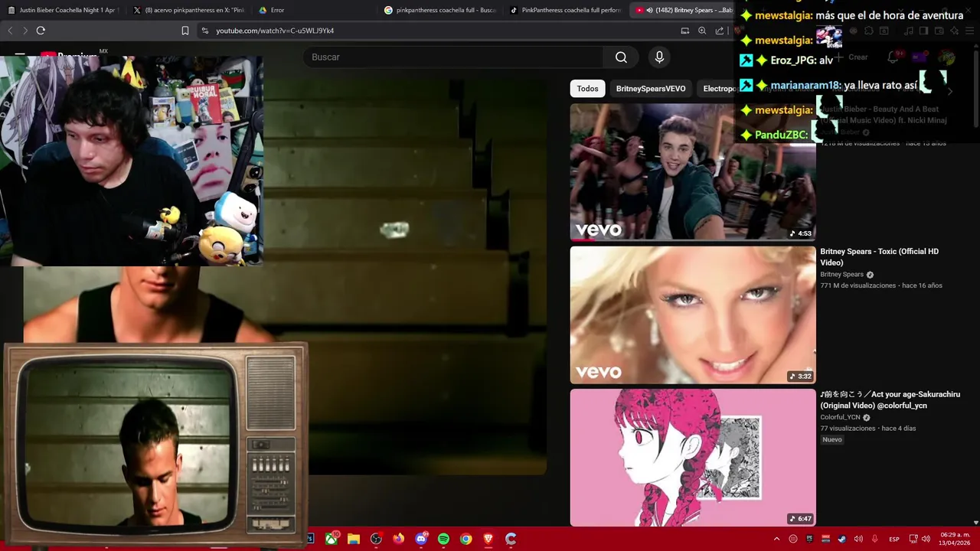Click the address bar URL
Screen dimensions: 980x551
(275, 31)
